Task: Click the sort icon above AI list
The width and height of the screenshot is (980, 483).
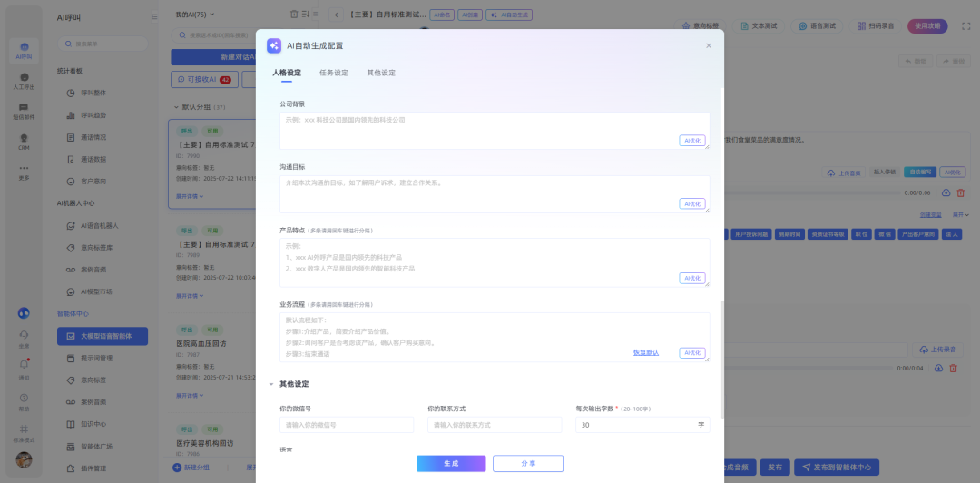Action: pos(305,14)
